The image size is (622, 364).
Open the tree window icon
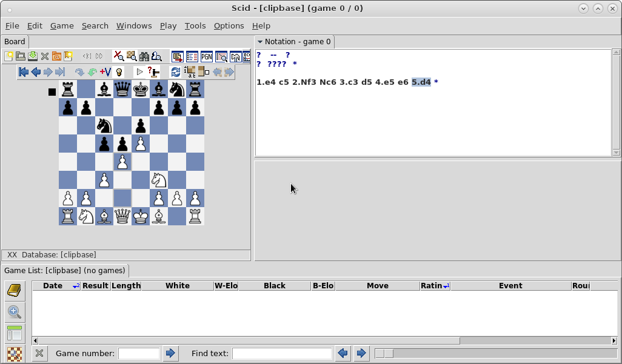236,57
